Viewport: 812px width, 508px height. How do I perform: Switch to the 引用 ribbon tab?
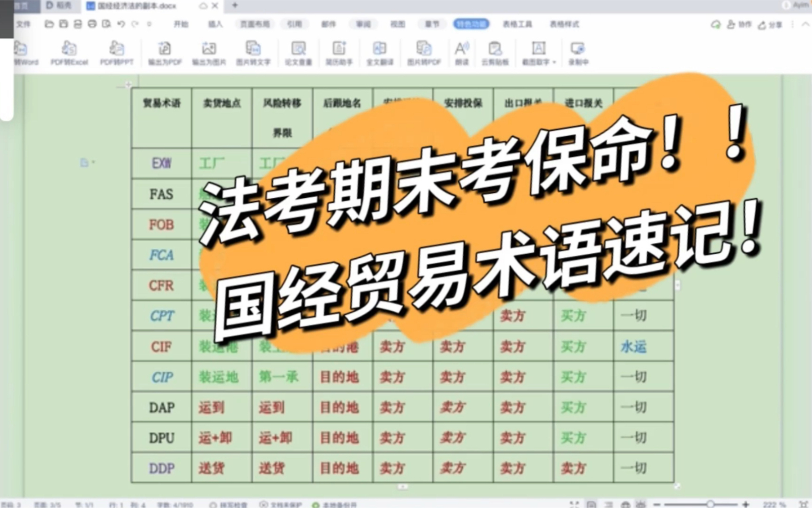click(x=295, y=24)
